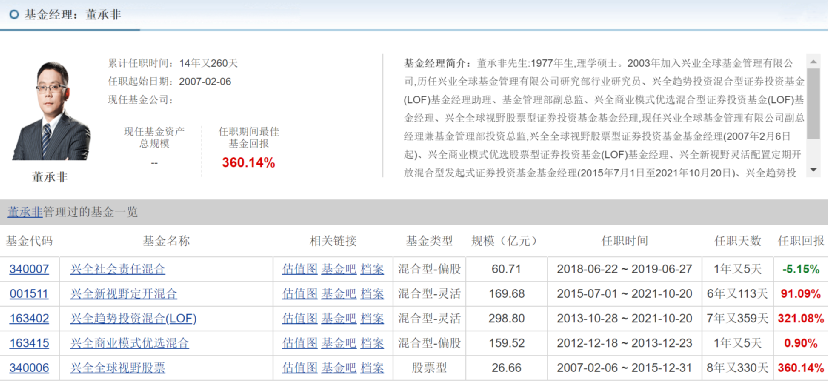Open fund 兴全社会责任混合
Screen dimensions: 828x381
pos(118,269)
